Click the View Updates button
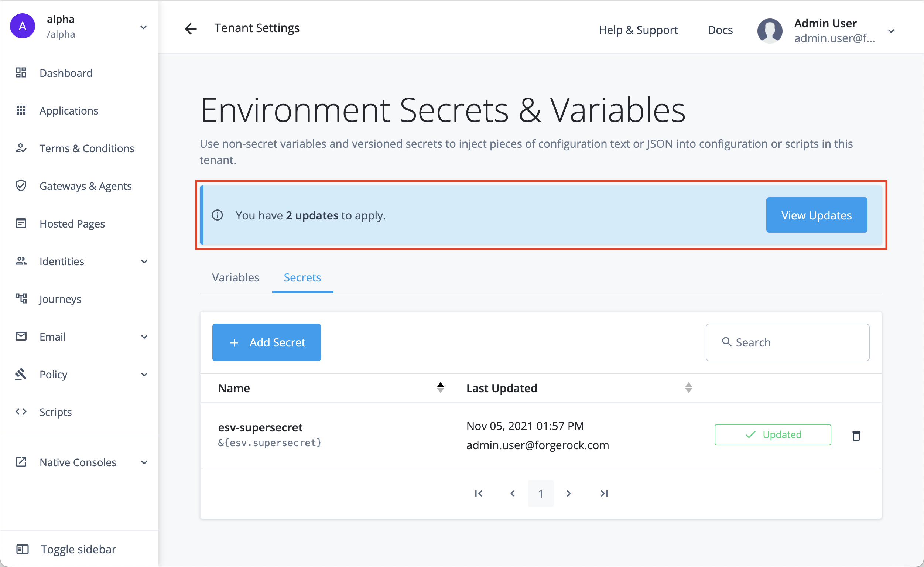The width and height of the screenshot is (924, 567). (x=817, y=215)
